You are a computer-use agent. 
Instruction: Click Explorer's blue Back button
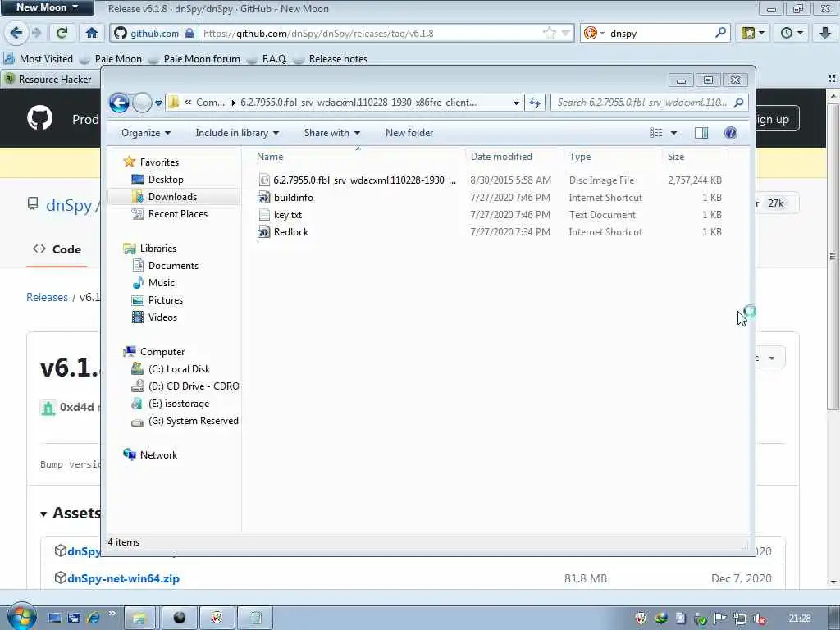pos(119,103)
